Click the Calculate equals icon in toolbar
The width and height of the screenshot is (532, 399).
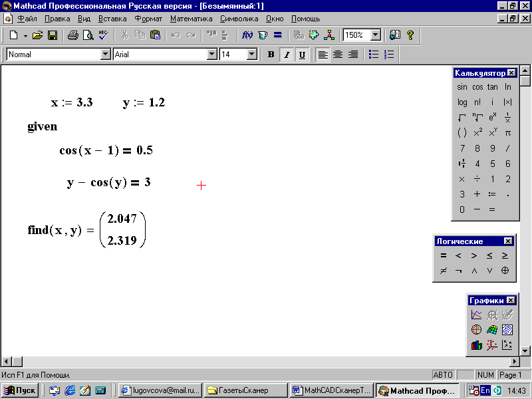(277, 35)
